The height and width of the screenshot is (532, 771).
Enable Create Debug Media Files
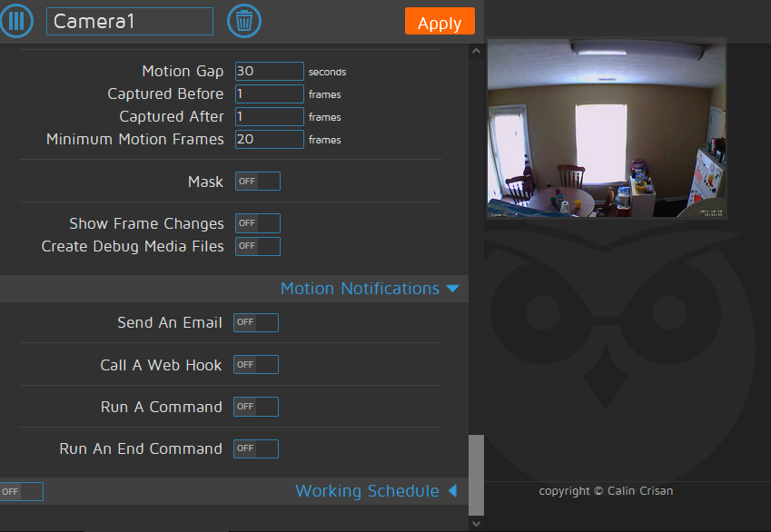point(257,245)
